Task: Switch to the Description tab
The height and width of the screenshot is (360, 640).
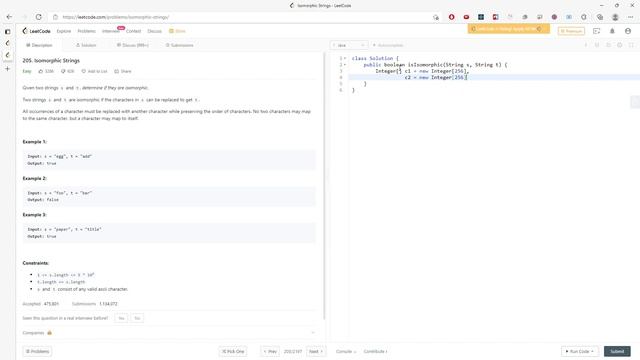Action: (x=39, y=45)
